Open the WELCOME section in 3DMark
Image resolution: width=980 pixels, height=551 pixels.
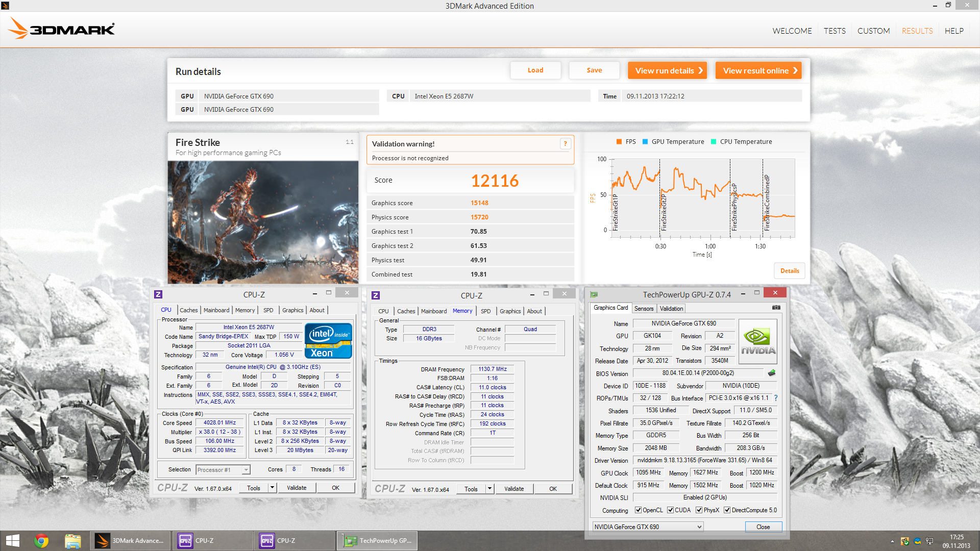coord(792,31)
